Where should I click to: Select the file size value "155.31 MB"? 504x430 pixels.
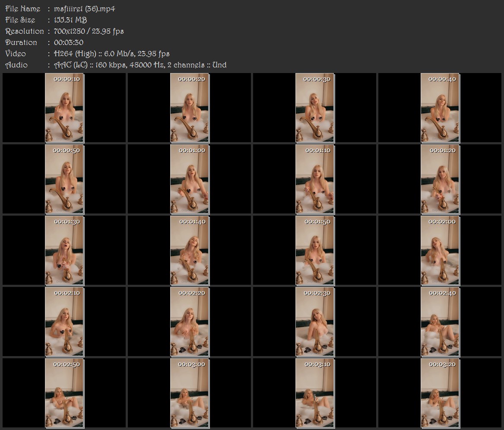click(x=70, y=20)
